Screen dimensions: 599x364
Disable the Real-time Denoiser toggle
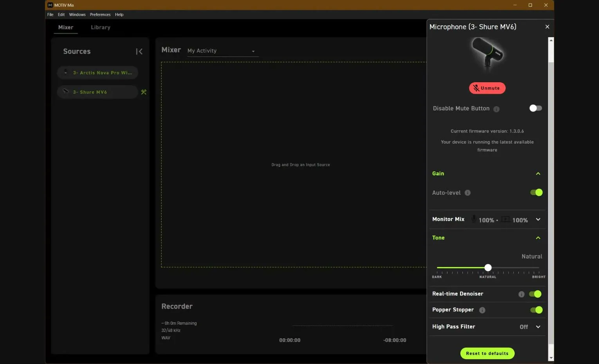[535, 294]
